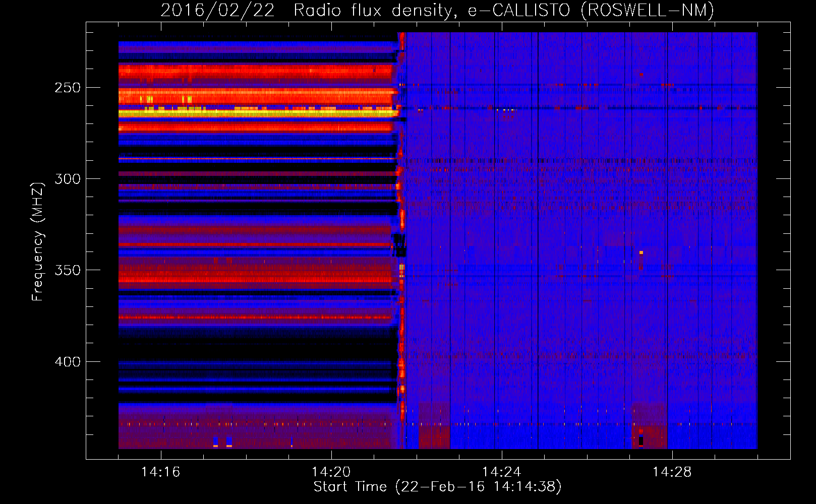
Task: Click the bright yellow emission band near 265 MHz
Action: point(258,114)
